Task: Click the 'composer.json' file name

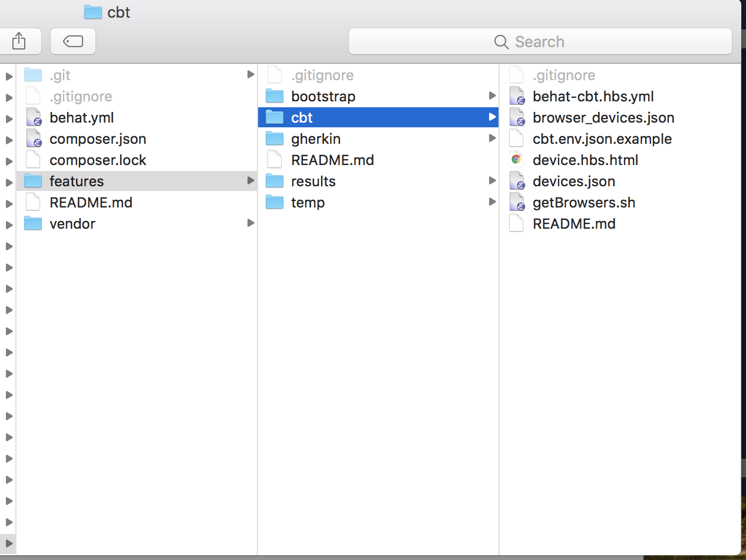Action: [x=98, y=139]
